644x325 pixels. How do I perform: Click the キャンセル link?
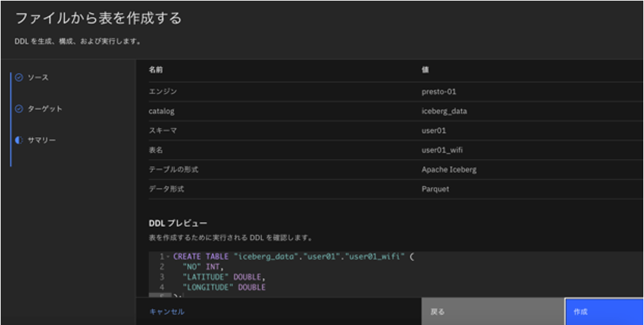tap(167, 312)
